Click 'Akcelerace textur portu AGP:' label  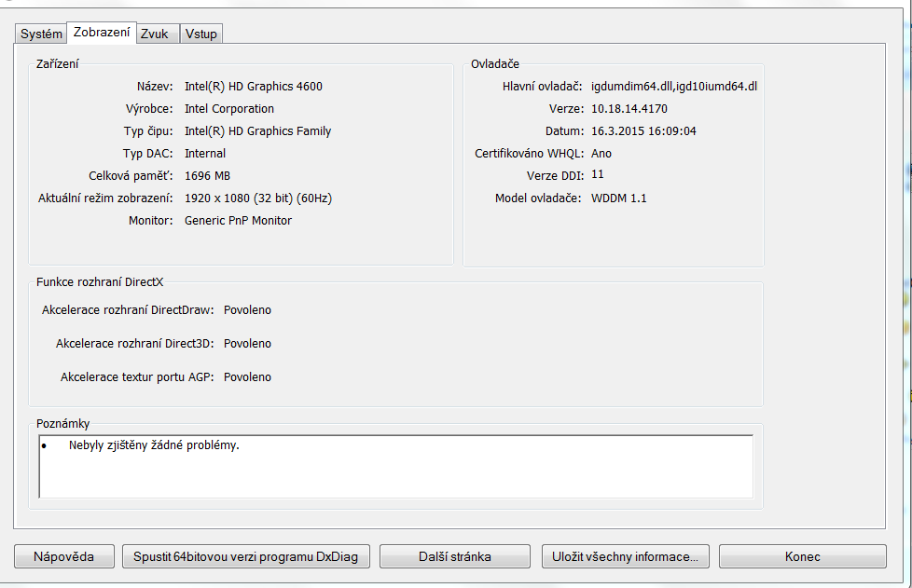pos(137,377)
